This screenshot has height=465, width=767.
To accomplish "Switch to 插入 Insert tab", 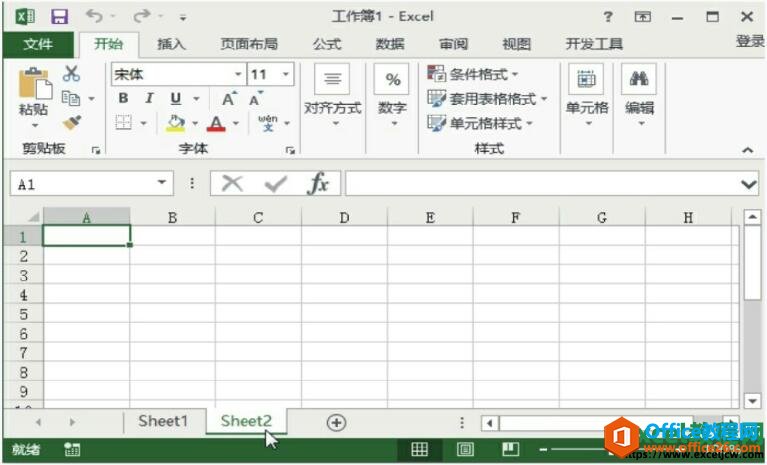I will (x=171, y=44).
